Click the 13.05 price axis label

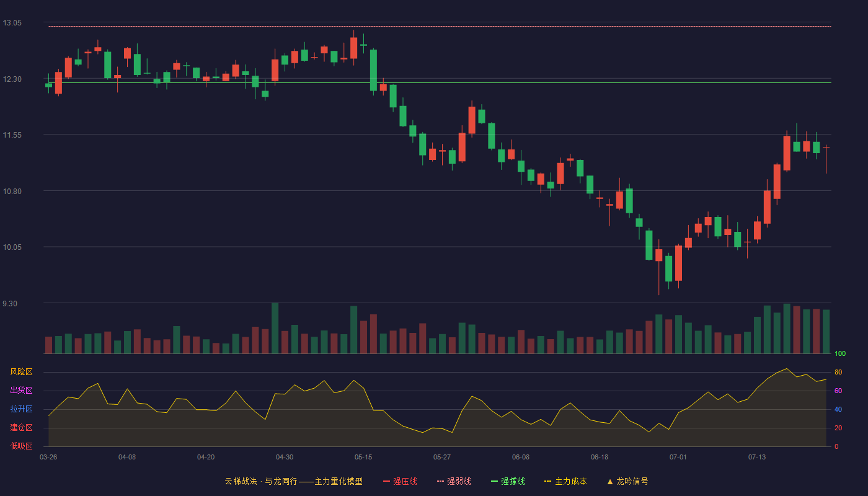12,23
